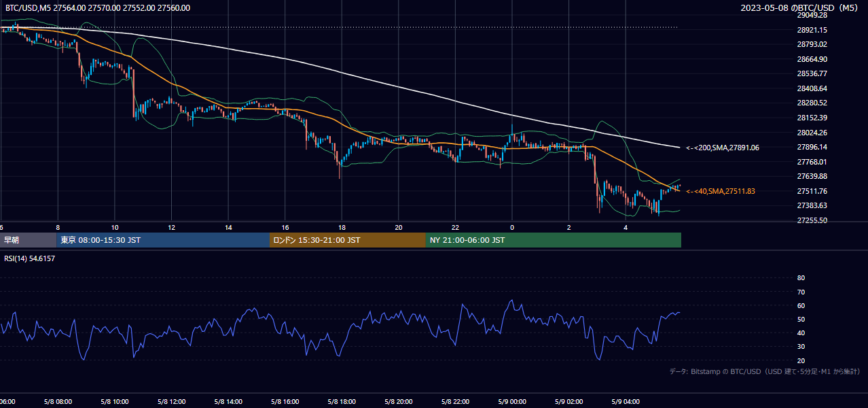The image size is (868, 408).
Task: Click the RSI scale value 70
Action: coord(801,292)
